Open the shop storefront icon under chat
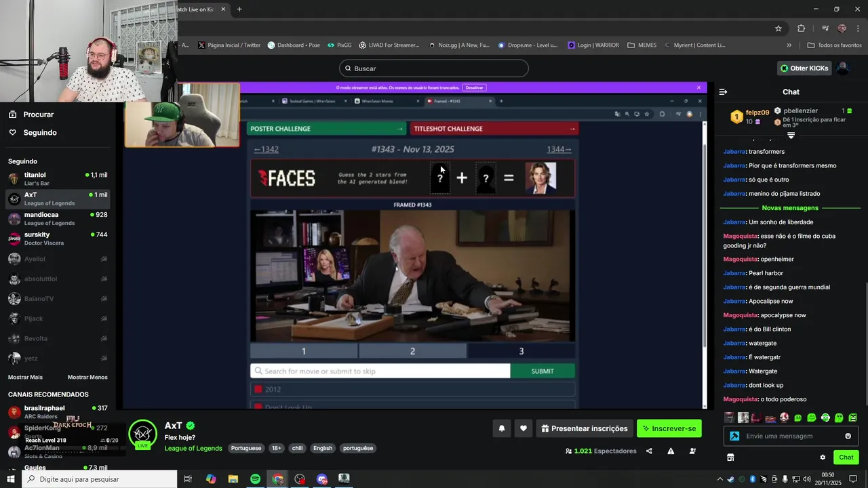 (x=730, y=457)
